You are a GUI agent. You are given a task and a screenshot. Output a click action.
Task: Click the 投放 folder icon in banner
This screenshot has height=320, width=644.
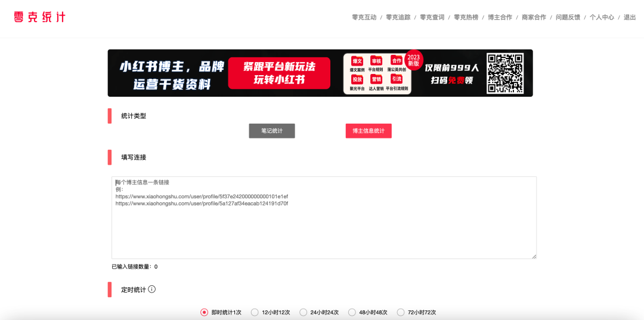point(357,79)
